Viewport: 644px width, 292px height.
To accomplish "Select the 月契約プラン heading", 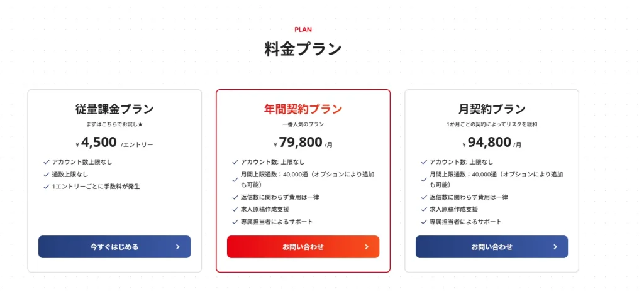I will 491,109.
